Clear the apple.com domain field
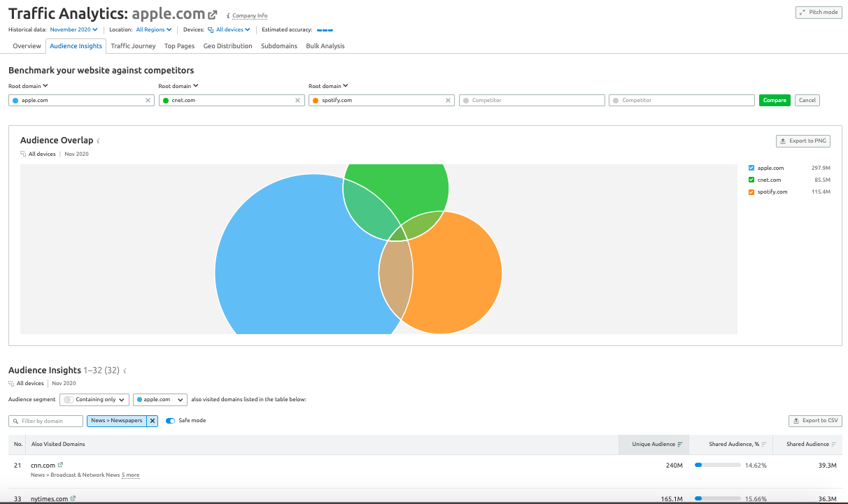The height and width of the screenshot is (504, 848). (148, 101)
